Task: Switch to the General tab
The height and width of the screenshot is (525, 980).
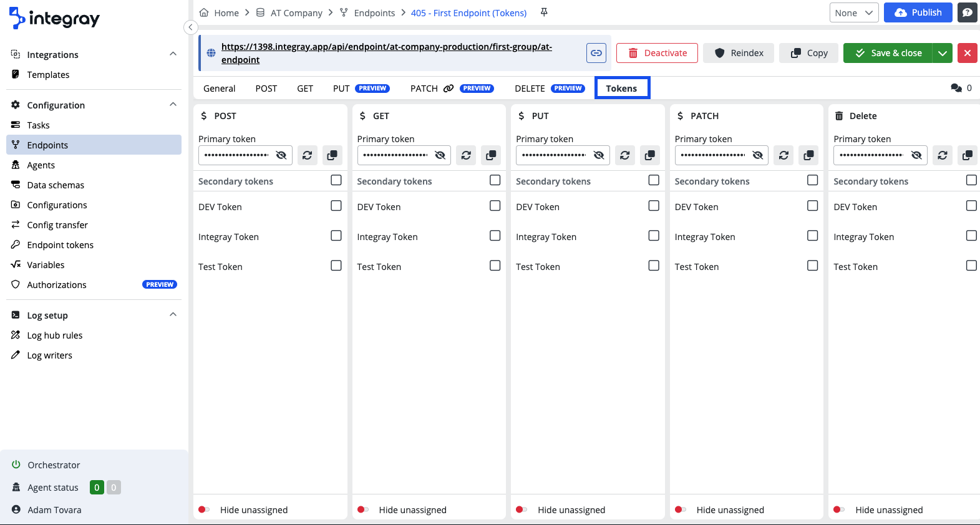Action: (x=219, y=89)
